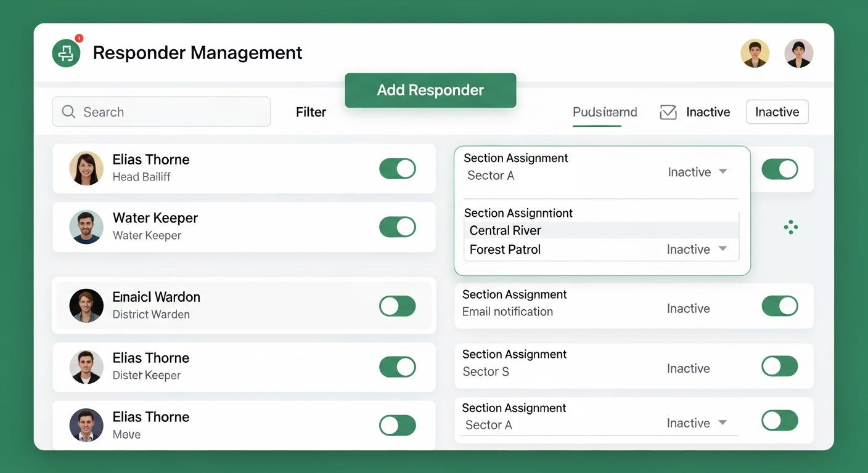Click the Sector S label
This screenshot has height=473, width=868.
click(x=486, y=371)
